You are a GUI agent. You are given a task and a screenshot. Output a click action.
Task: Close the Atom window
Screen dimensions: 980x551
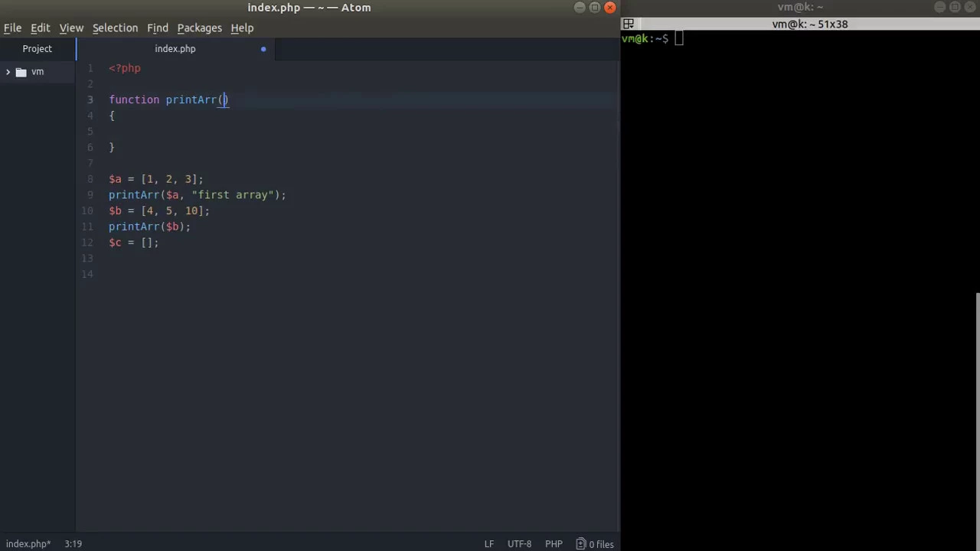coord(609,8)
